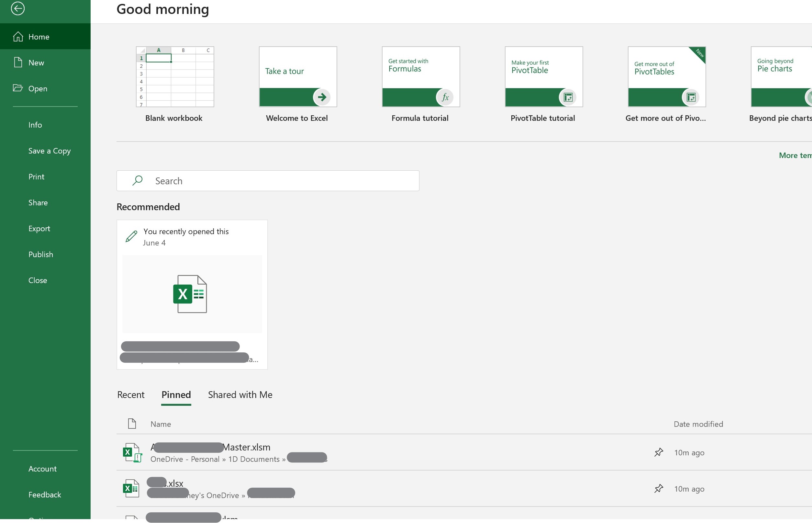This screenshot has height=523, width=812.
Task: Unpin the Master.xlsm file
Action: pos(658,452)
